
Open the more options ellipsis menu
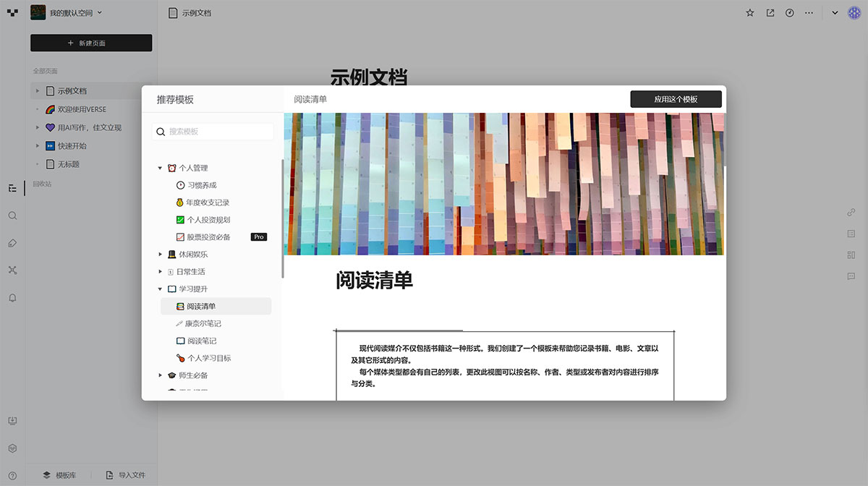[809, 12]
